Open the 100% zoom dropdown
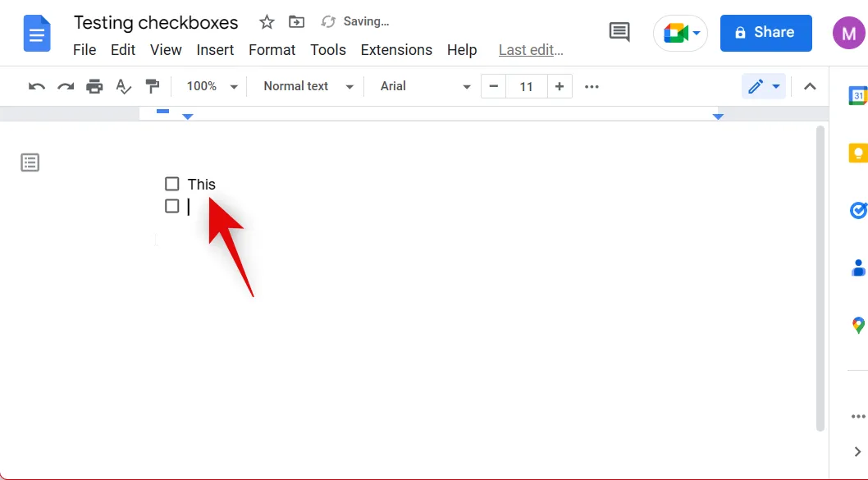Viewport: 868px width, 480px height. 212,86
